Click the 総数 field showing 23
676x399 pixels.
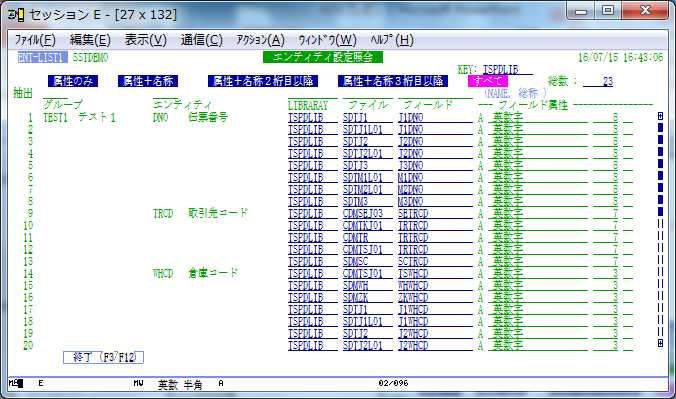coord(598,81)
